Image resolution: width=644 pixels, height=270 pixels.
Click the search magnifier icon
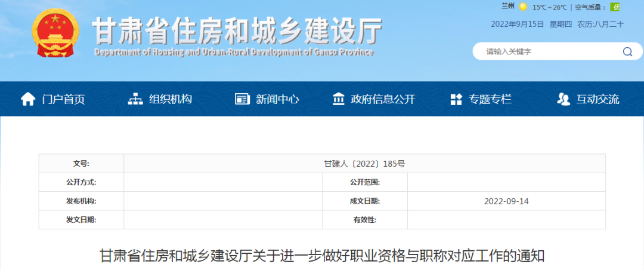pos(627,52)
